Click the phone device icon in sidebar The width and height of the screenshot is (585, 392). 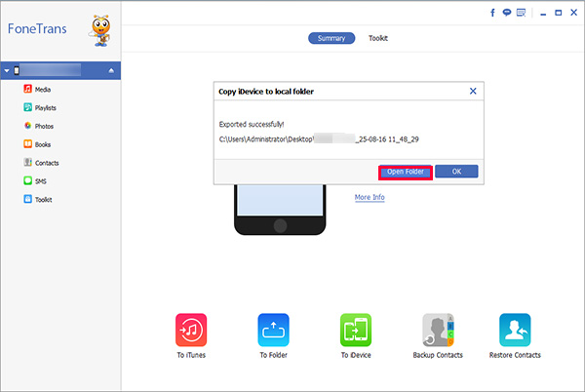(17, 70)
